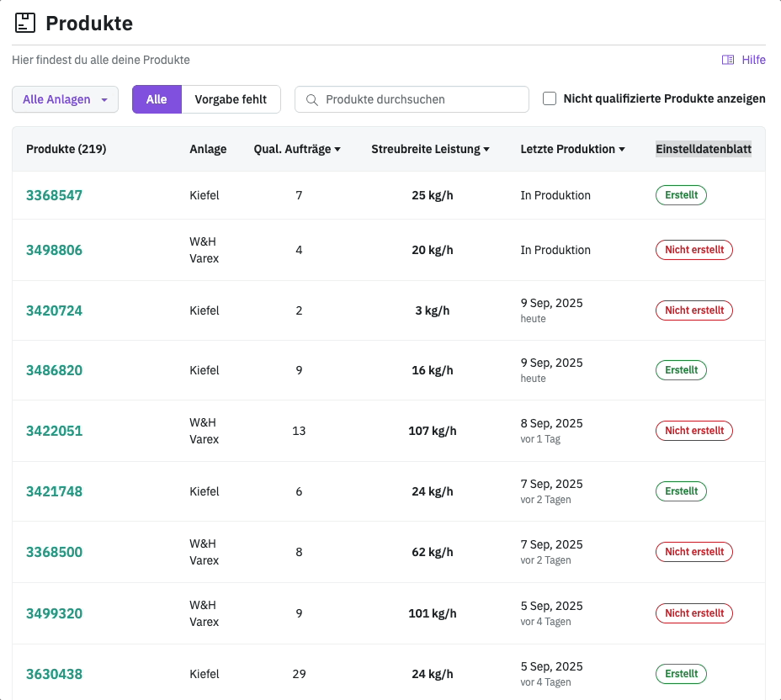Open the 'Alle Anlagen' dropdown
The width and height of the screenshot is (781, 700).
coord(65,99)
